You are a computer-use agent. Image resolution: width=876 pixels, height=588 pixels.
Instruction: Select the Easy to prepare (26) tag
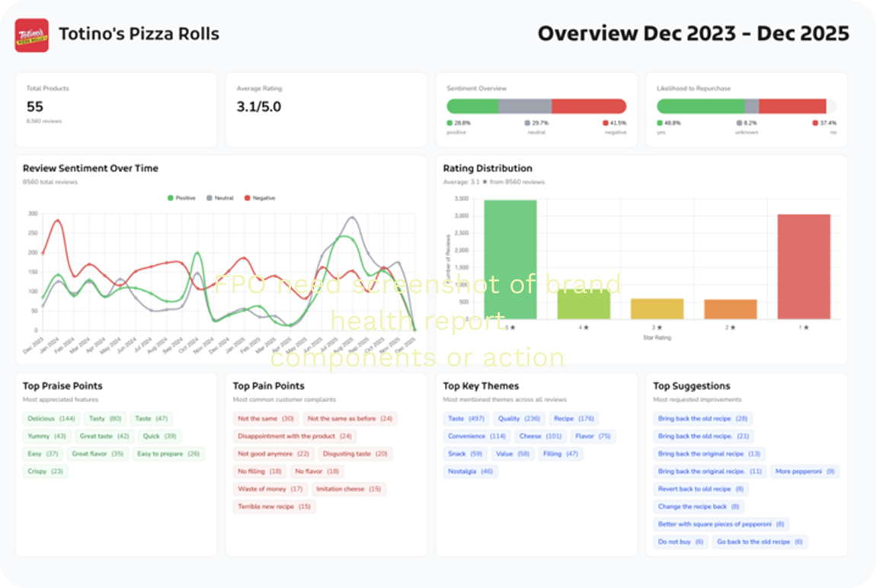(168, 454)
